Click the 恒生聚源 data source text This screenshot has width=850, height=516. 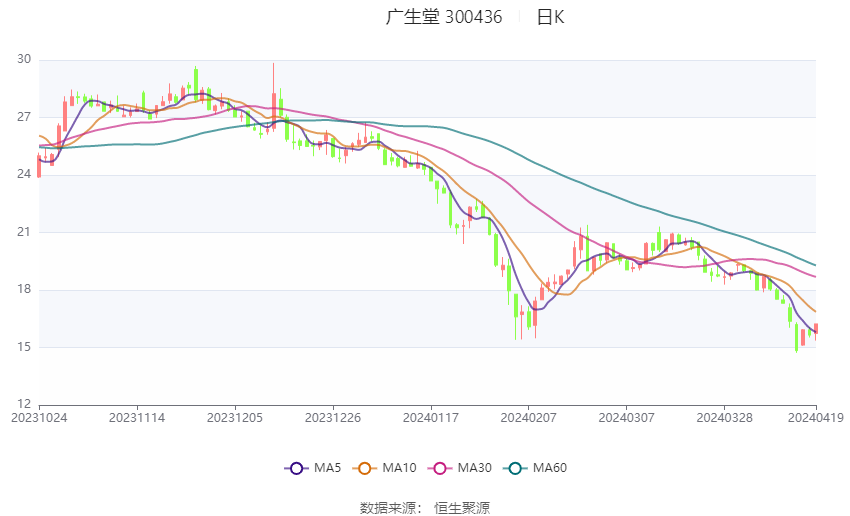[x=462, y=508]
